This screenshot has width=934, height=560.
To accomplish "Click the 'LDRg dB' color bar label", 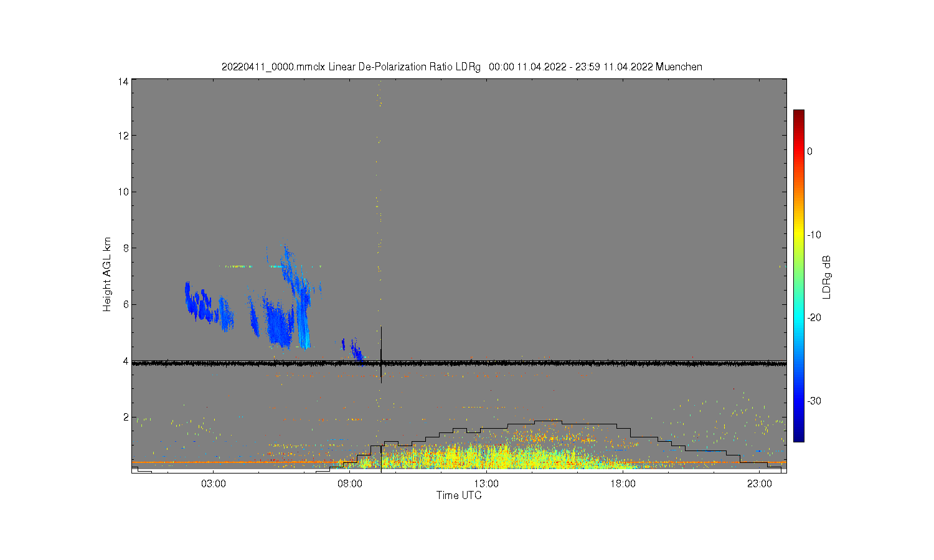I will click(827, 277).
